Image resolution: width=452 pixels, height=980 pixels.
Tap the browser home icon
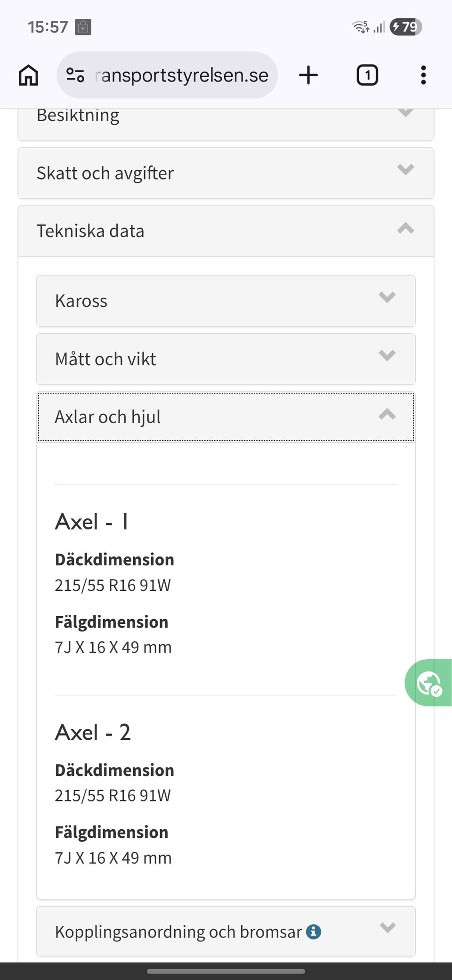click(28, 75)
